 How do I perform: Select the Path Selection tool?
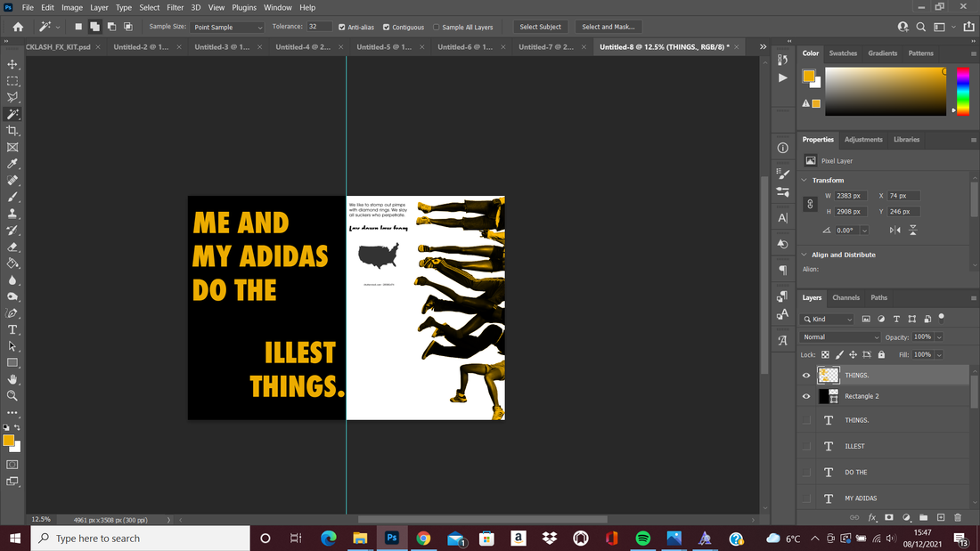pos(12,346)
